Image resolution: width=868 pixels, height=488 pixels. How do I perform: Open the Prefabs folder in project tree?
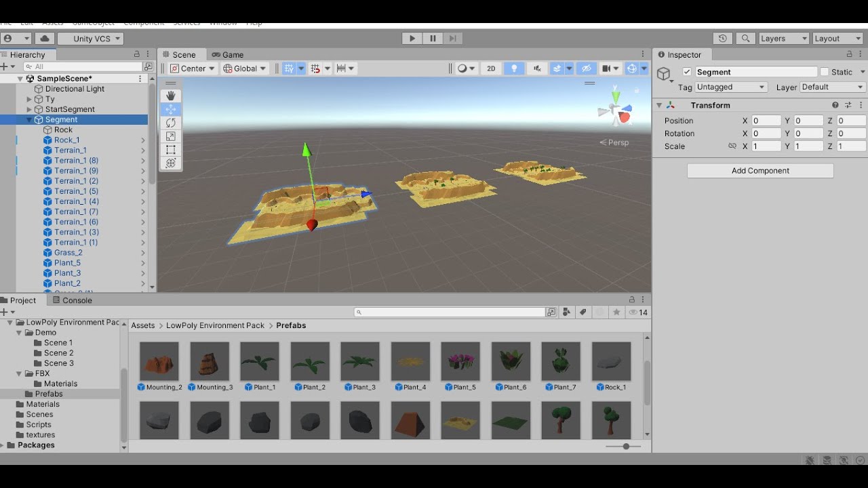point(49,394)
